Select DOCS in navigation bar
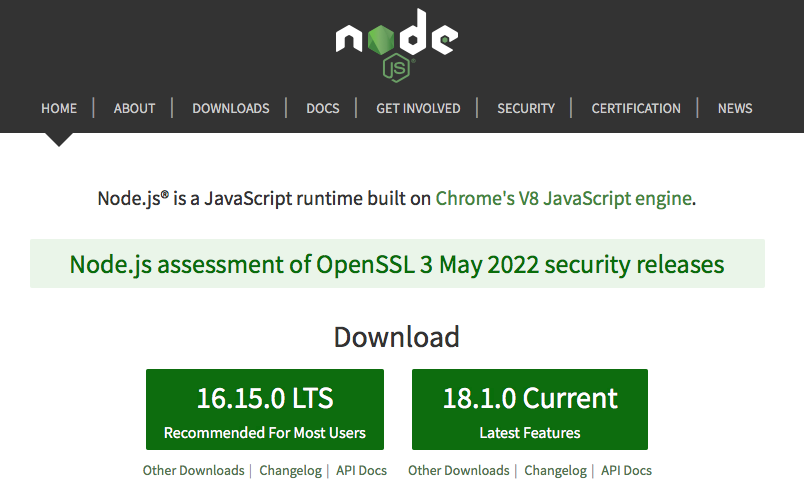 [x=323, y=109]
